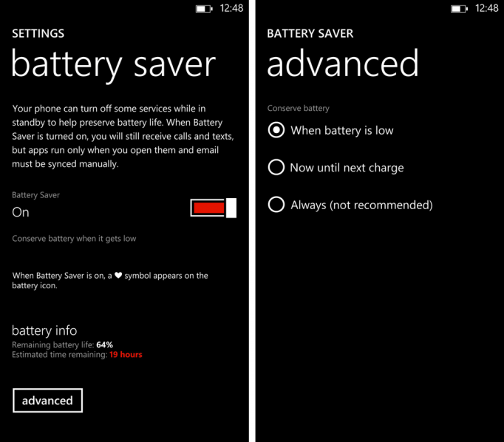Tap the advanced page title
504x442 pixels.
tap(343, 63)
